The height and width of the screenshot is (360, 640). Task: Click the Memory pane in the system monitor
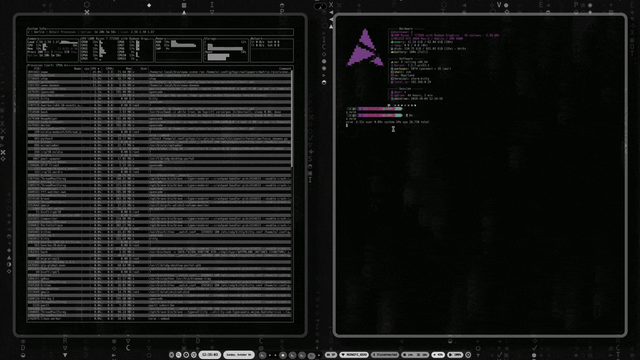tap(178, 50)
